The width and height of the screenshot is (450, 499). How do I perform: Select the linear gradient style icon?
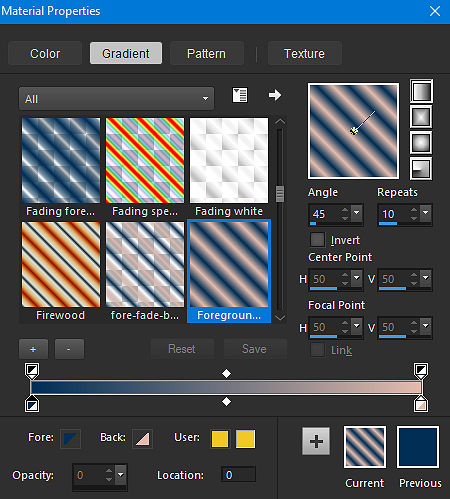click(x=421, y=91)
